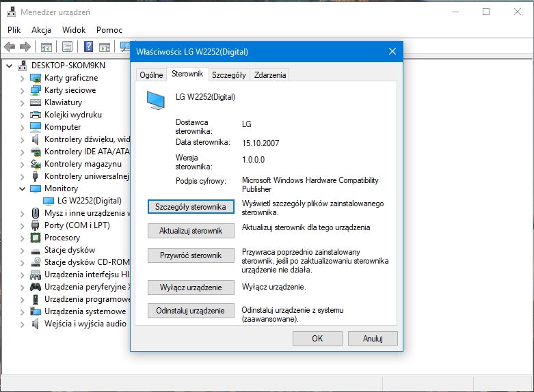The width and height of the screenshot is (534, 392).
Task: Click the Karty sieciowe icon
Action: [36, 90]
